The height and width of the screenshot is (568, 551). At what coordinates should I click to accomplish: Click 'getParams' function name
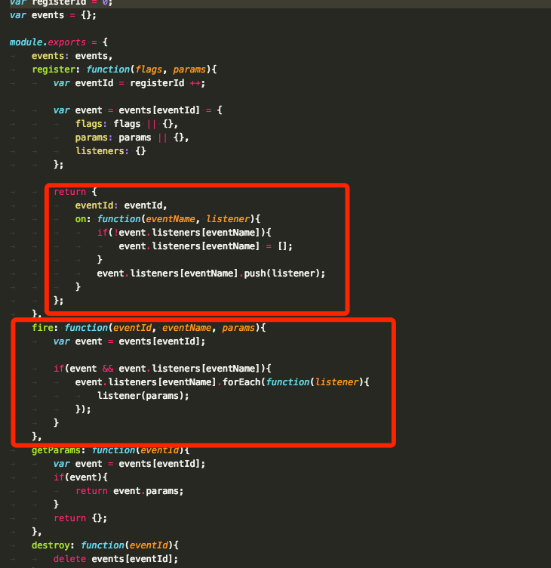(56, 450)
